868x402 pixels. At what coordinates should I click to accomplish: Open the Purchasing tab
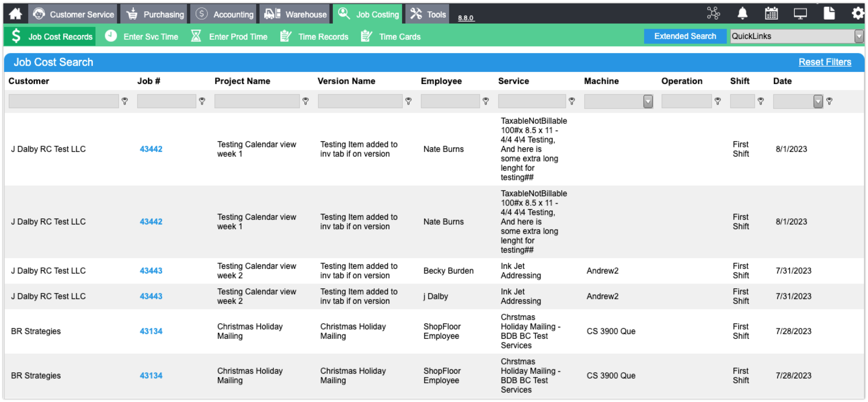pyautogui.click(x=154, y=14)
